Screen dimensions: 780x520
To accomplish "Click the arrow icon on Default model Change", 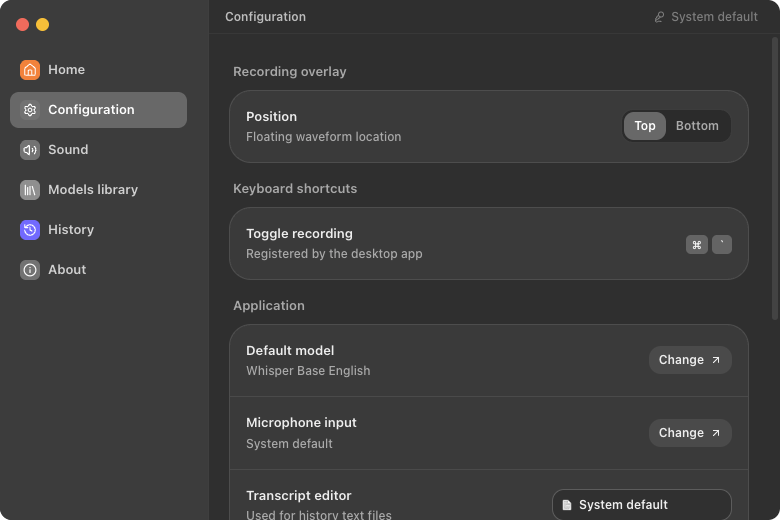I will tap(716, 360).
